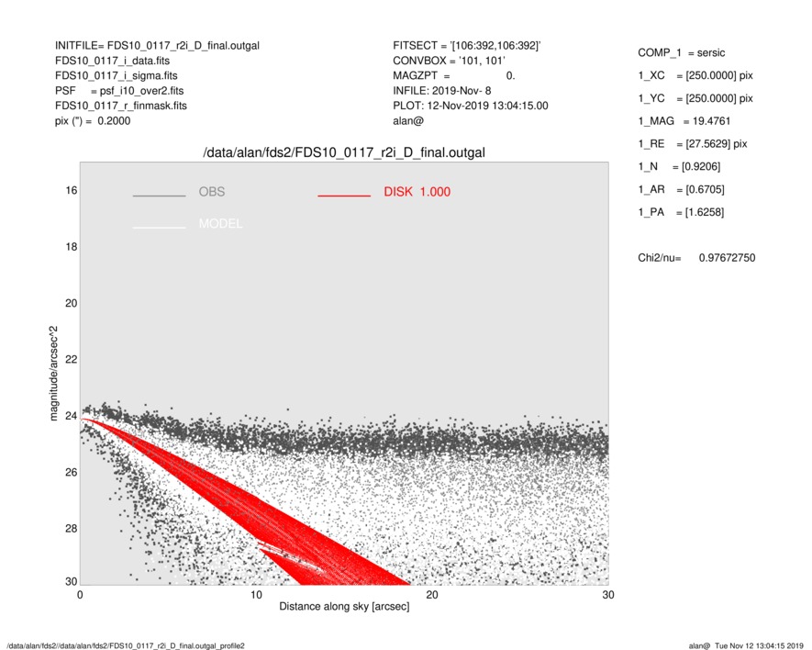
Task: Click the x-axis label Distance along sky
Action: pyautogui.click(x=344, y=607)
